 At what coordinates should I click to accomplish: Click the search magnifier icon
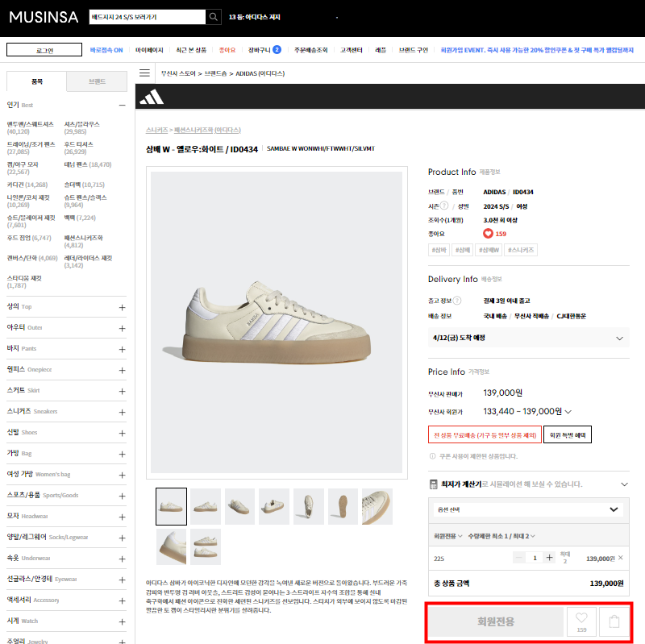[x=213, y=17]
